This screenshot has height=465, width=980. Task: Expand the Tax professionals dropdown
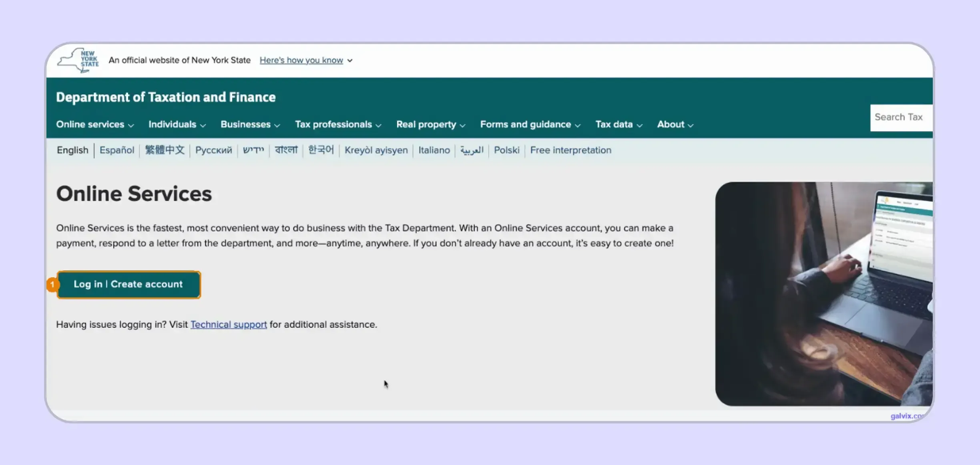pos(338,124)
